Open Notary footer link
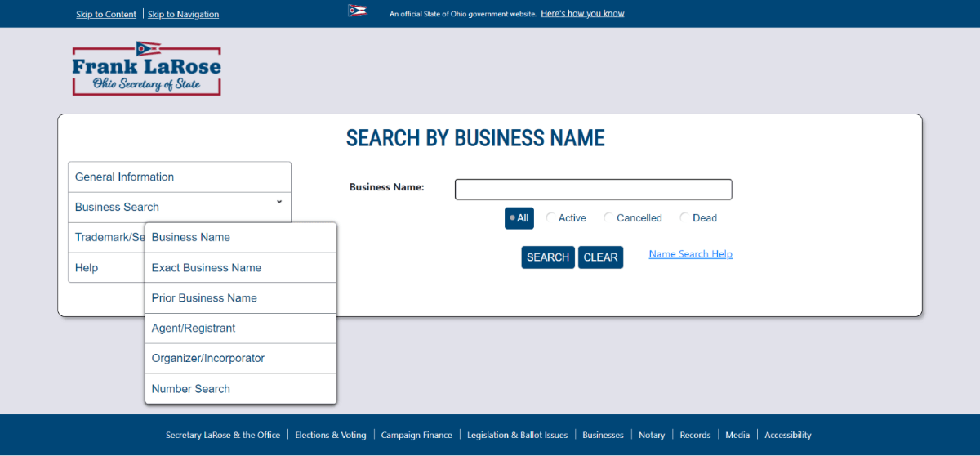Image resolution: width=980 pixels, height=456 pixels. pos(652,435)
